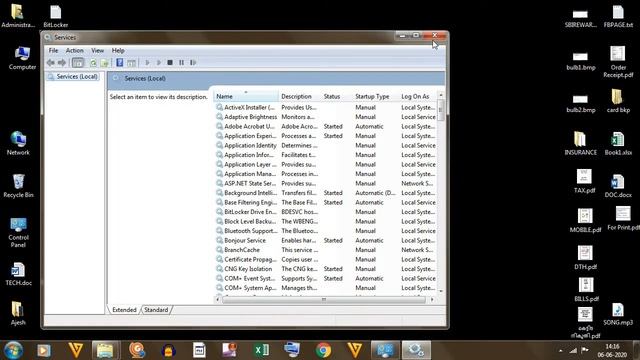Click the vertical scrollbar up arrow
This screenshot has width=640, height=360.
point(441,95)
